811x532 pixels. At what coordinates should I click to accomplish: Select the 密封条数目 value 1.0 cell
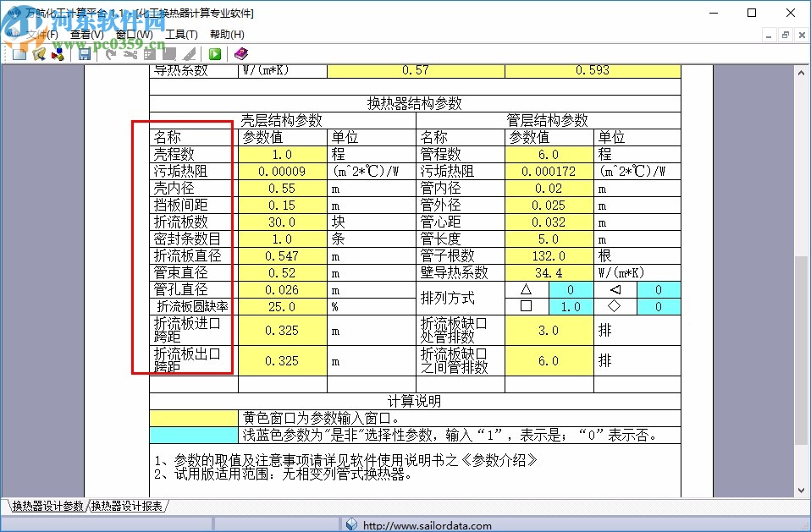[283, 239]
